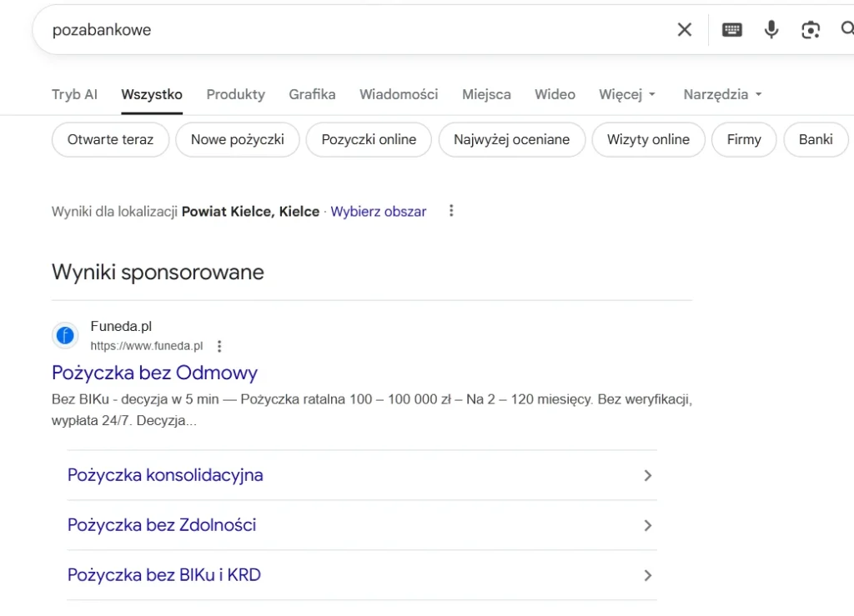The height and width of the screenshot is (616, 854).
Task: Click the search magnifier icon
Action: pyautogui.click(x=847, y=29)
